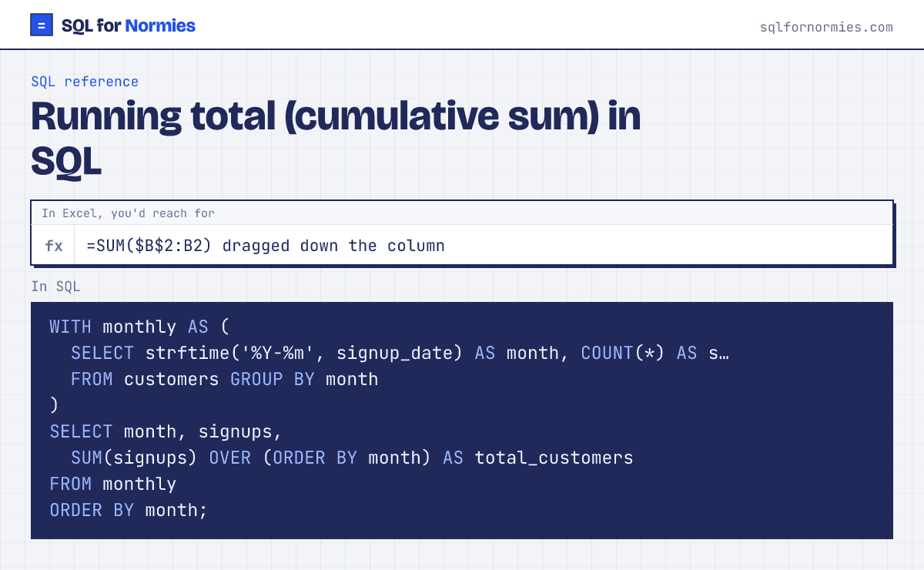Click the 'FROM monthly' code line
The image size is (924, 570).
pos(113,484)
